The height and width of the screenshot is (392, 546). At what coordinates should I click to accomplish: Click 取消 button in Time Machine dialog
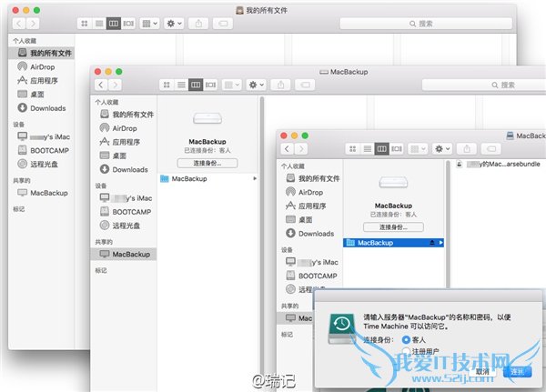click(x=483, y=372)
